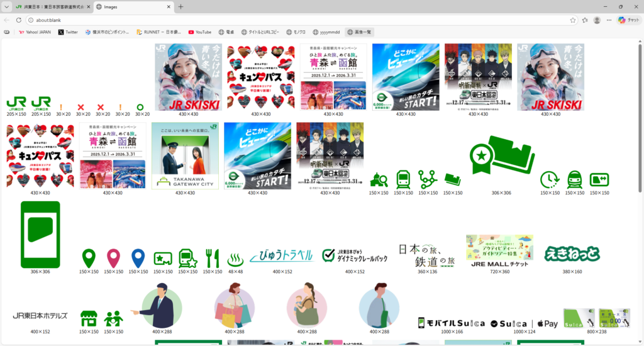The image size is (644, 346).
Task: Click the vertical page scrollbar
Action: coord(640,126)
